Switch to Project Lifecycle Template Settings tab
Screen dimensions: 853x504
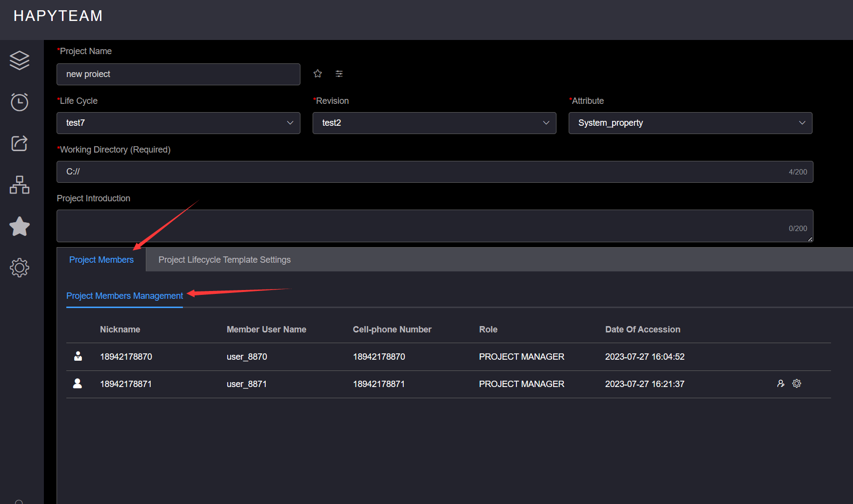tap(224, 260)
